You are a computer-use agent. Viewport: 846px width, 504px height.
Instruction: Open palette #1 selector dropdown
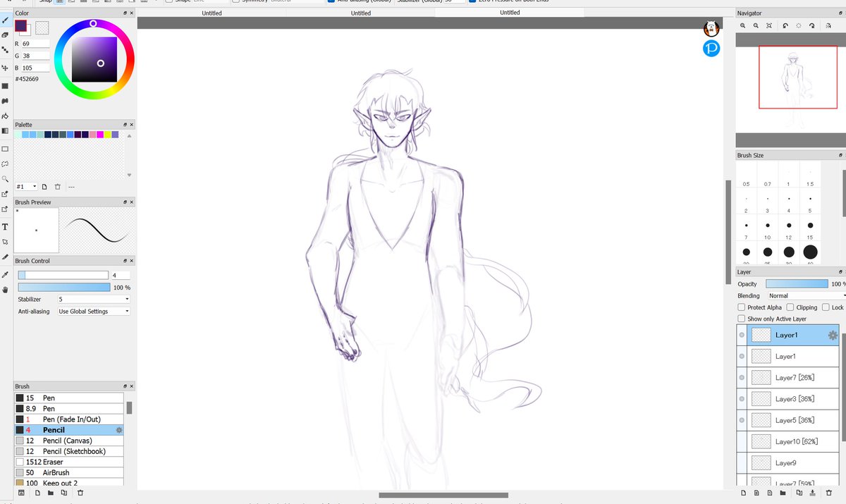pyautogui.click(x=27, y=187)
